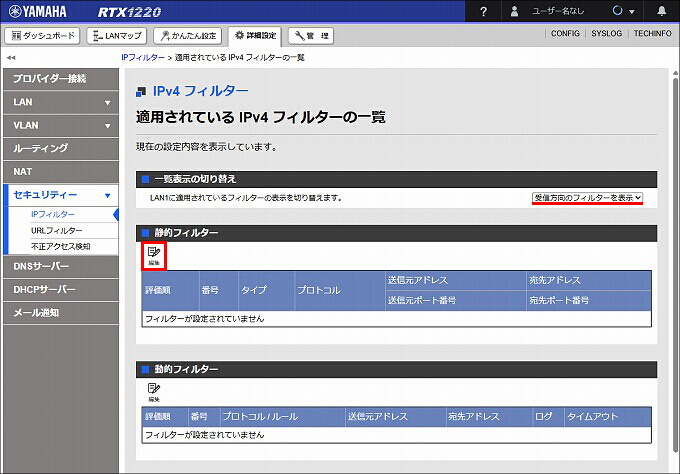Open the ダッシュボード tab
Viewport: 680px width, 474px height.
[42, 36]
